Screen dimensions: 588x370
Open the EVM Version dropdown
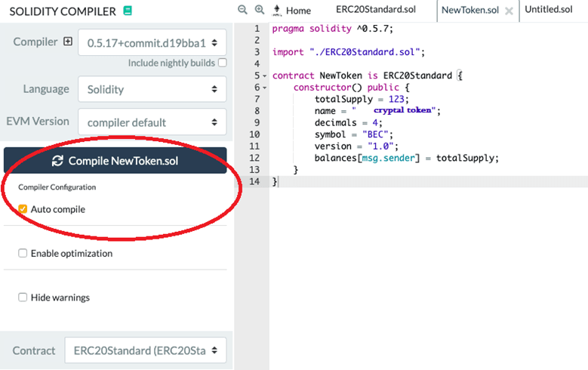pyautogui.click(x=152, y=122)
